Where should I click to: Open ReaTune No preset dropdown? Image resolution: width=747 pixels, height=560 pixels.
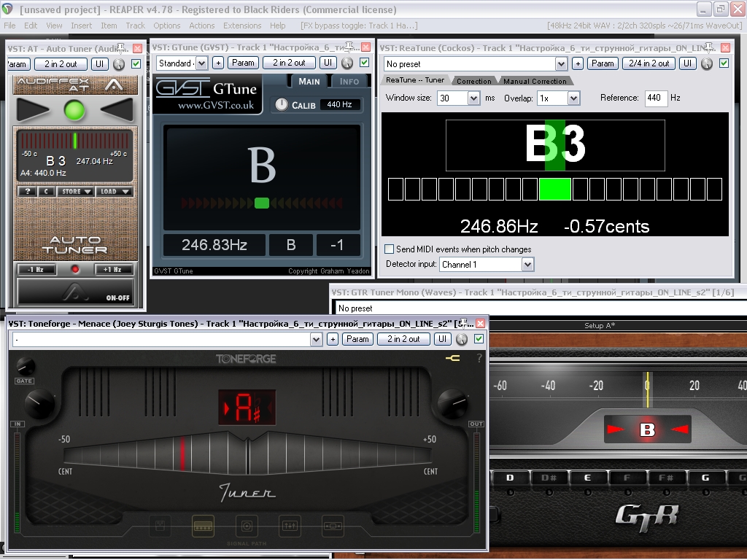coord(561,64)
